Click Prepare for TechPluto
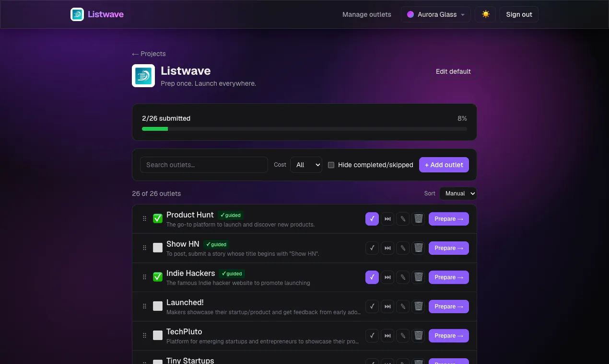The width and height of the screenshot is (609, 364). point(449,336)
